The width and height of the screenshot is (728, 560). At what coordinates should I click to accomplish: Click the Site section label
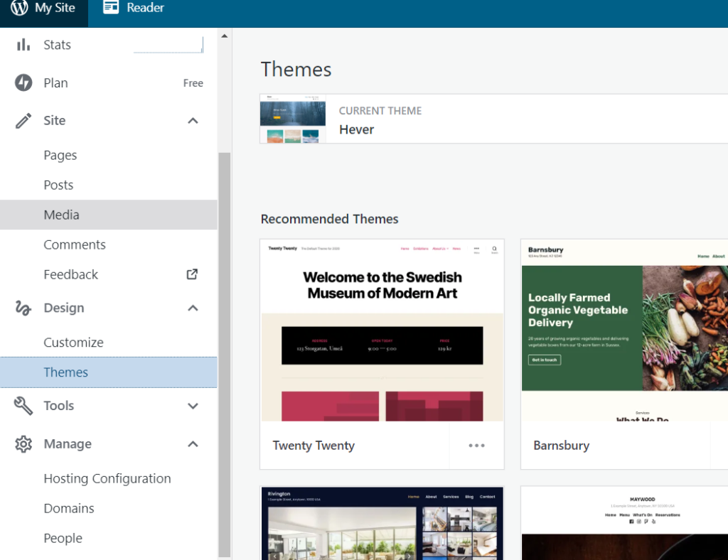tap(54, 121)
